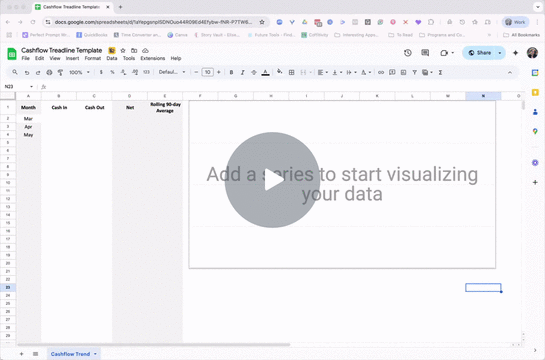Click the functions sigma icon
545x360 pixels.
(440, 72)
